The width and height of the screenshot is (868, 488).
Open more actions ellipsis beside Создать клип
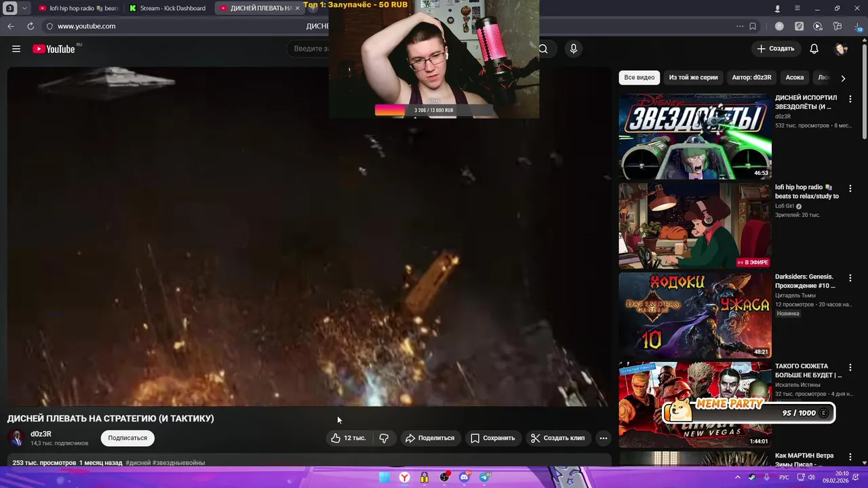tap(603, 438)
